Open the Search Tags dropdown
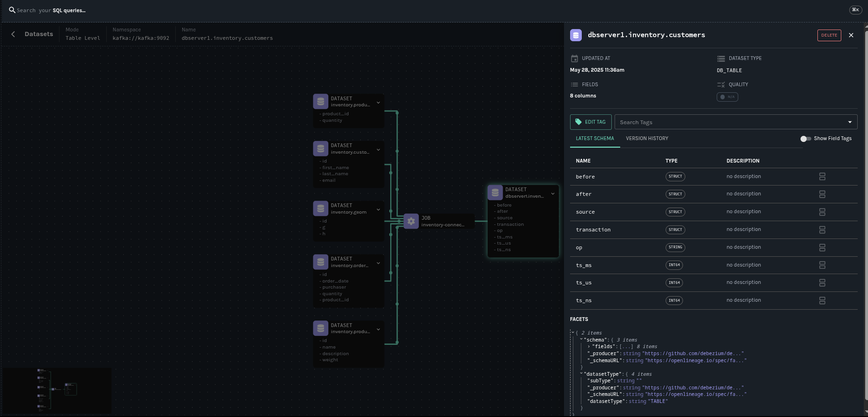Screen dimensions: 868x417 point(849,122)
